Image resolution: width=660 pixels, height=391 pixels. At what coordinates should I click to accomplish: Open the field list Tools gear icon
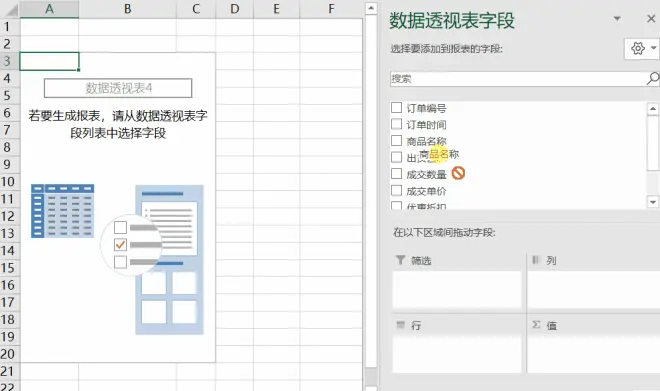(x=638, y=48)
